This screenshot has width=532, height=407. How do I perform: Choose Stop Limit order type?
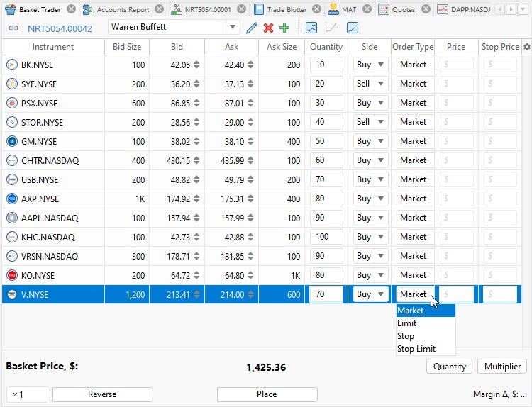tap(426, 349)
